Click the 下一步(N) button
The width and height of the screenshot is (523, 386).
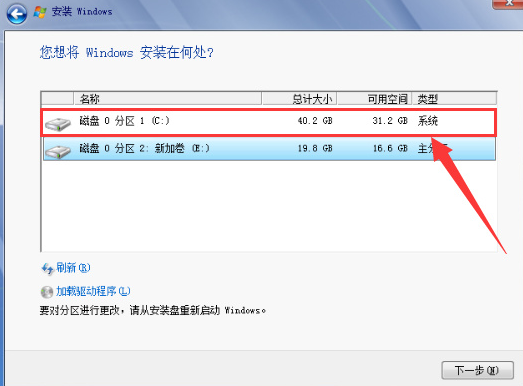pyautogui.click(x=477, y=370)
